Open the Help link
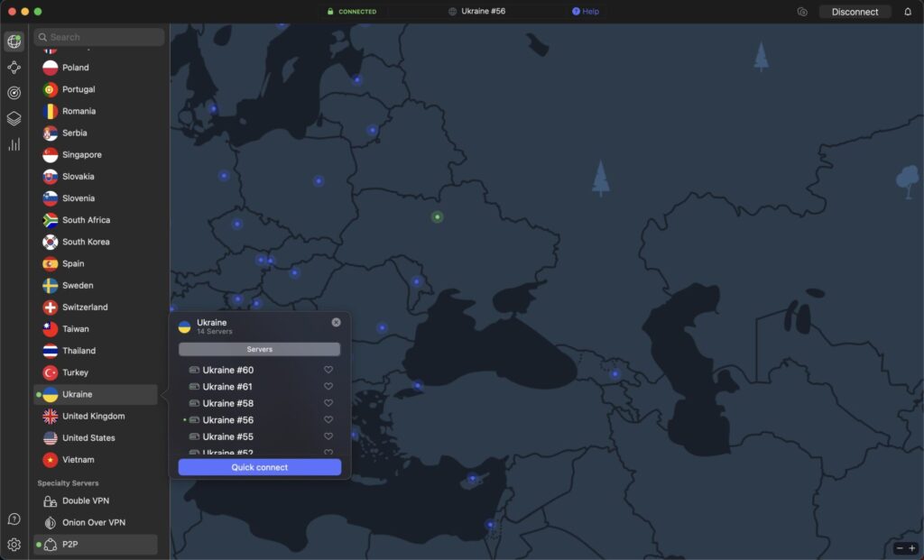Image resolution: width=924 pixels, height=560 pixels. 585,11
